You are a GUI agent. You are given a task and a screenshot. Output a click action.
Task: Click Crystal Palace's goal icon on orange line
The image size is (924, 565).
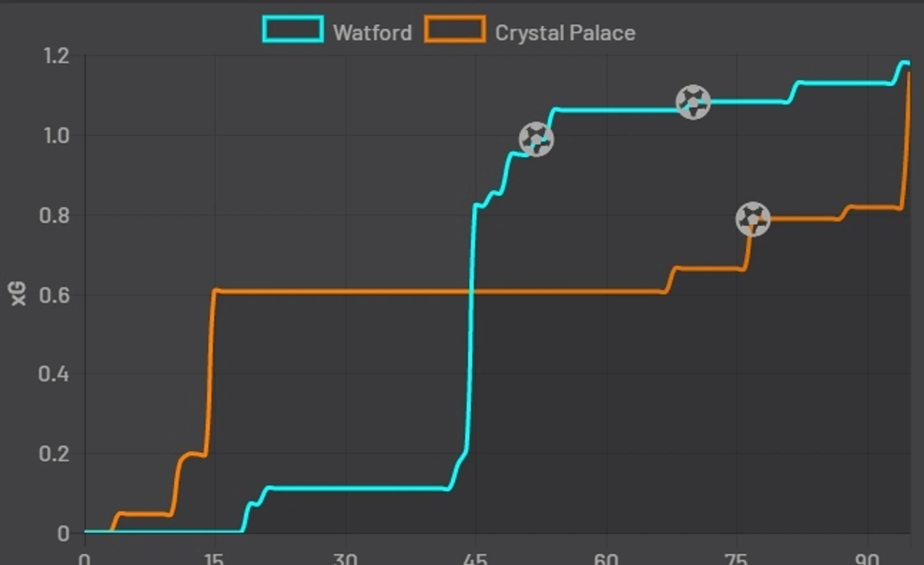point(753,219)
